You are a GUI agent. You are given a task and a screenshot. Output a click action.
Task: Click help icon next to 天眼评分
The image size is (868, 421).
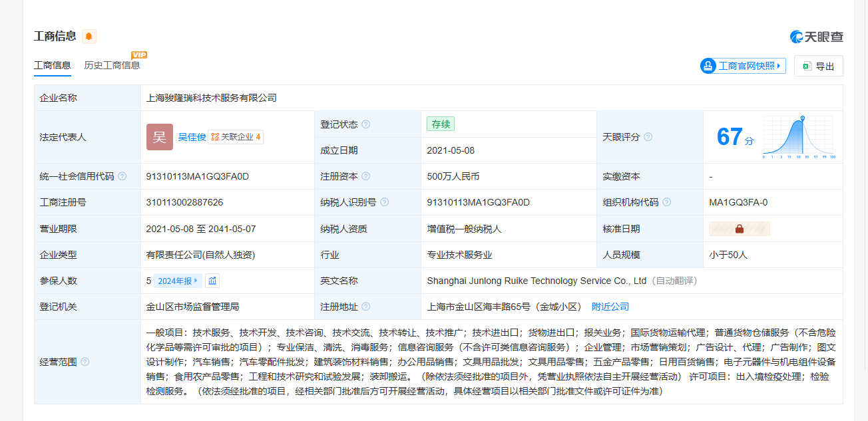point(648,137)
